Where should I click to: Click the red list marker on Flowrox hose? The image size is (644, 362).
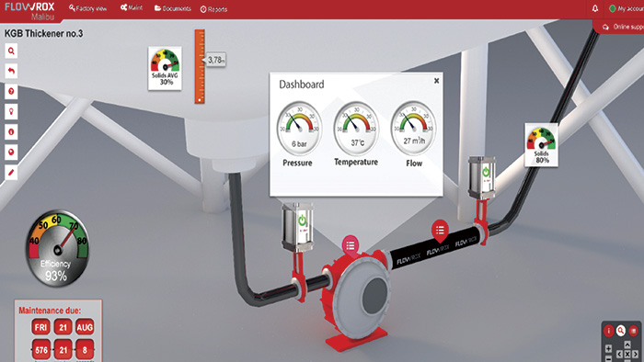click(440, 232)
